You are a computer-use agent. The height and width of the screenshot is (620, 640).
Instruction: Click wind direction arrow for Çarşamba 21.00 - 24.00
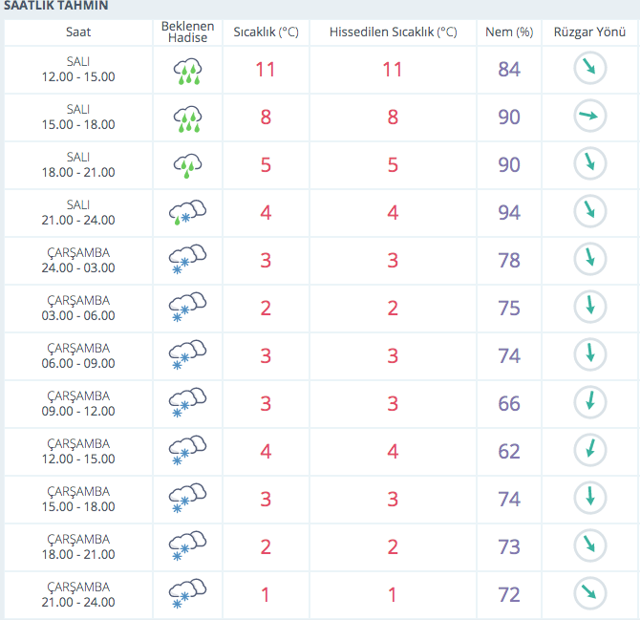[590, 594]
